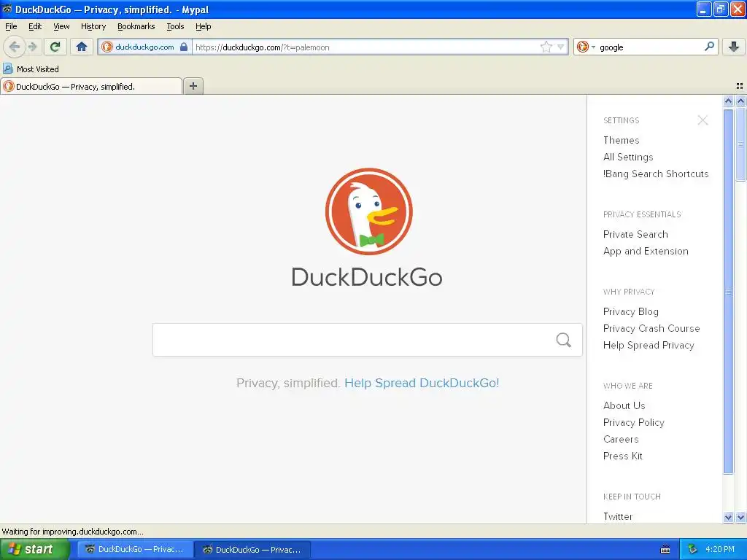The width and height of the screenshot is (747, 560).
Task: Open the About Us link
Action: [624, 405]
